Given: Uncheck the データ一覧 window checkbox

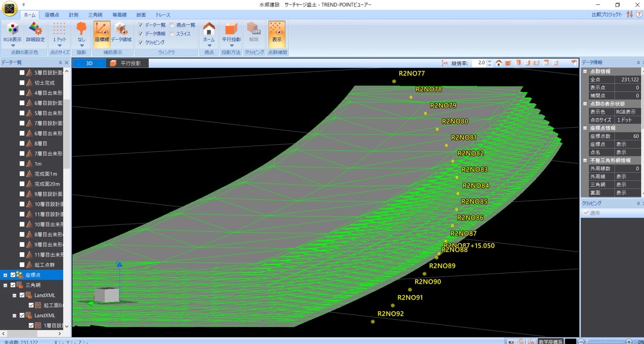Looking at the screenshot, I should pyautogui.click(x=141, y=25).
